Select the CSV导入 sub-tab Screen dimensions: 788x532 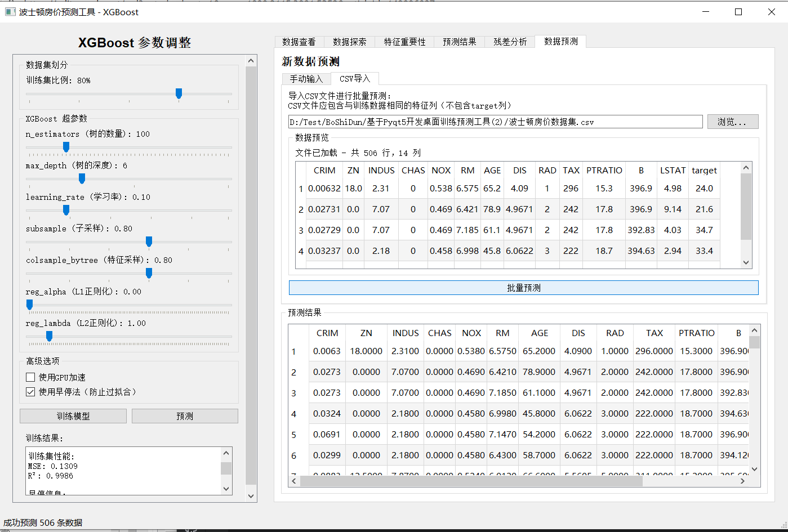tap(355, 78)
